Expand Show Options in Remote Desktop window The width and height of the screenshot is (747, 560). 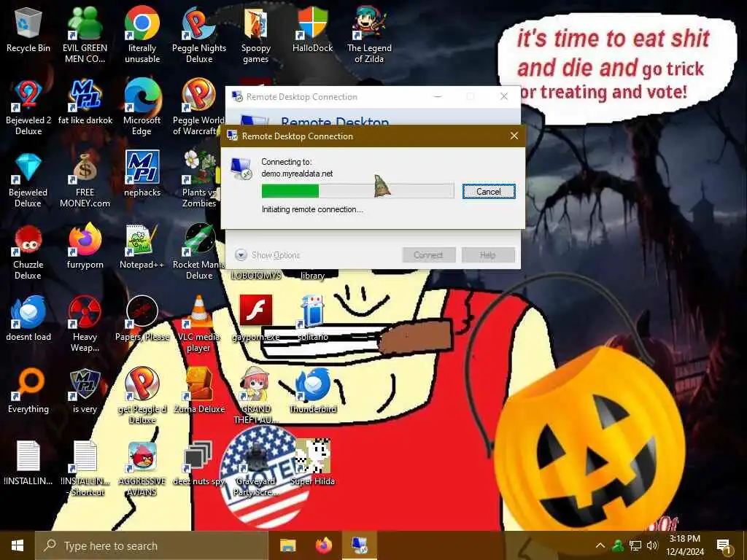(268, 254)
